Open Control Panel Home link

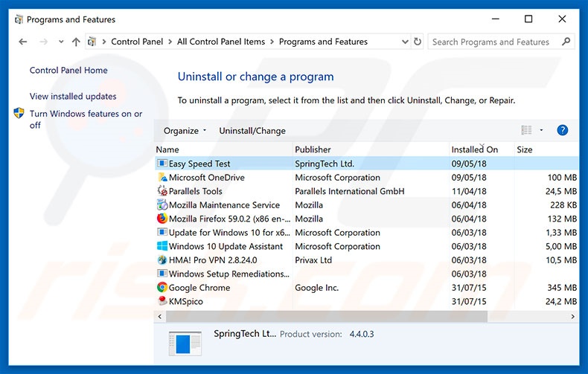coord(68,70)
